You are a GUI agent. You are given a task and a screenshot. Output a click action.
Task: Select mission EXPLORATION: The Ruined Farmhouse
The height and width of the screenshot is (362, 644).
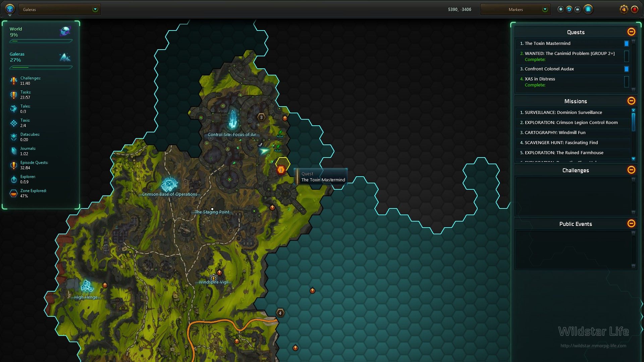pos(573,153)
